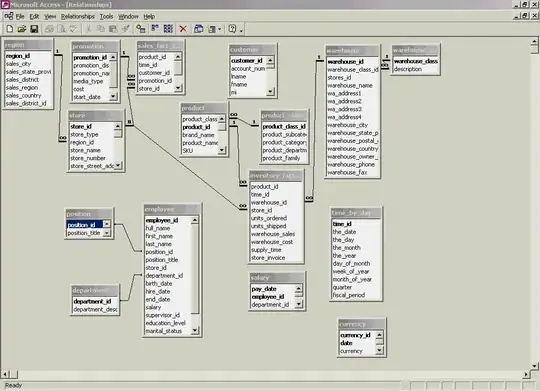Click the Help question mark icon
Viewport: 540px width, 391px height.
[x=232, y=29]
